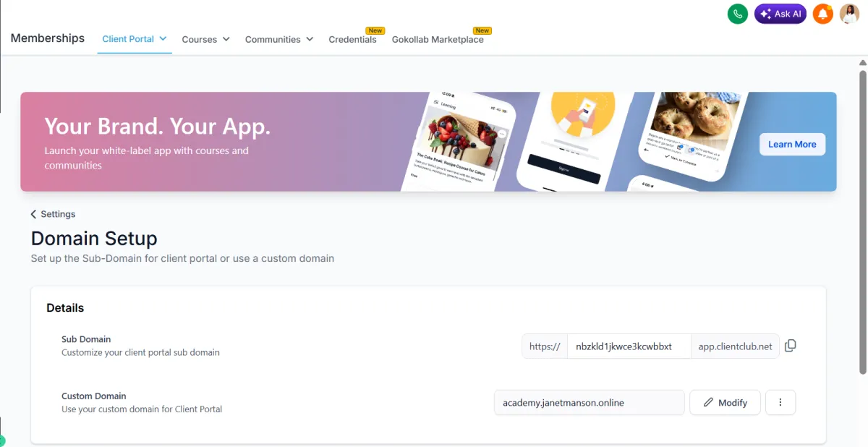Click the custom domain input field
The height and width of the screenshot is (447, 868).
coord(590,402)
